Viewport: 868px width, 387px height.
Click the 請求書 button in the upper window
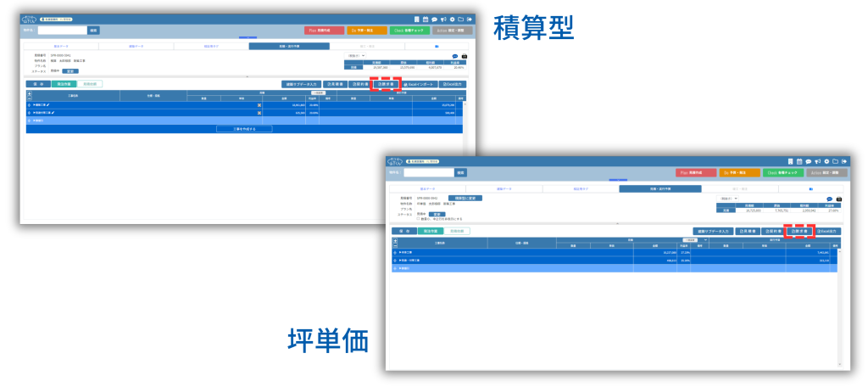pos(387,85)
